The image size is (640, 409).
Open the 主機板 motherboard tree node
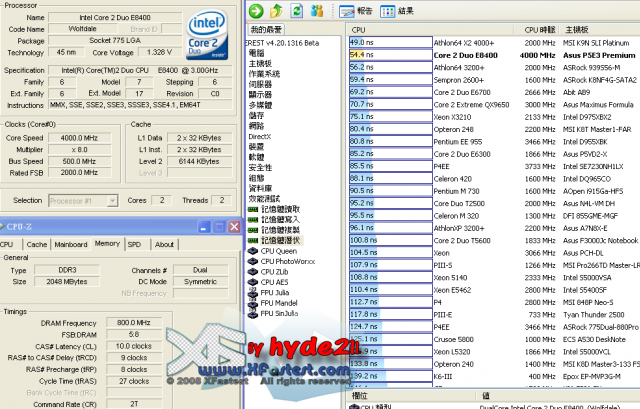click(x=260, y=64)
